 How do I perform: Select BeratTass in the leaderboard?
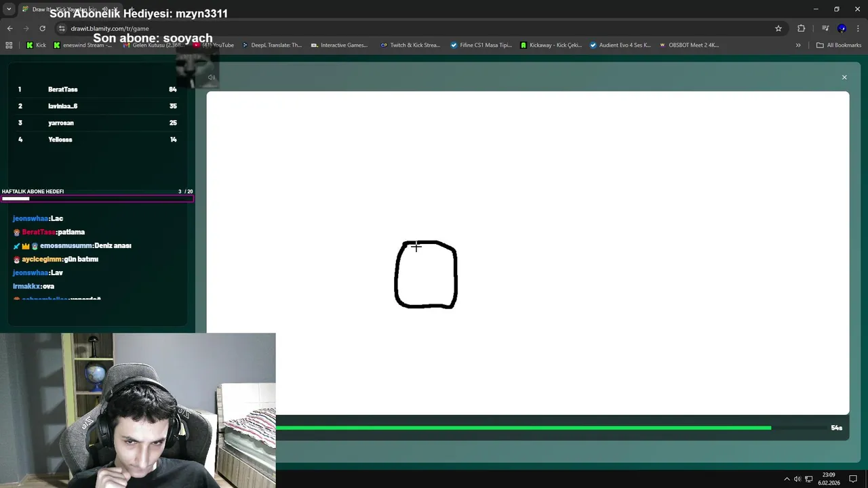point(98,89)
